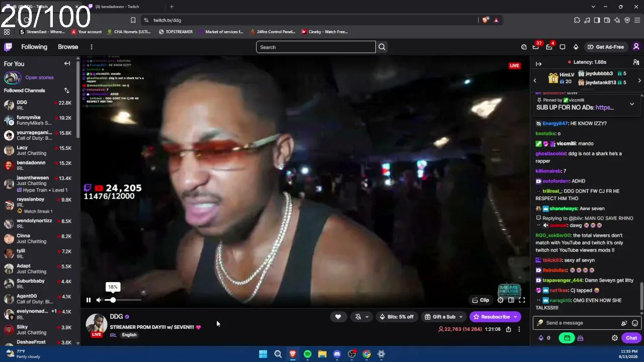
Task: Open the whispers speech bubble icon
Action: click(562, 47)
